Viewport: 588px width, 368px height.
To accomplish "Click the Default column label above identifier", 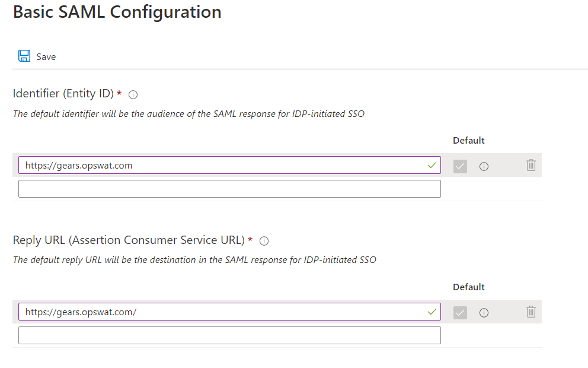I will click(x=469, y=141).
